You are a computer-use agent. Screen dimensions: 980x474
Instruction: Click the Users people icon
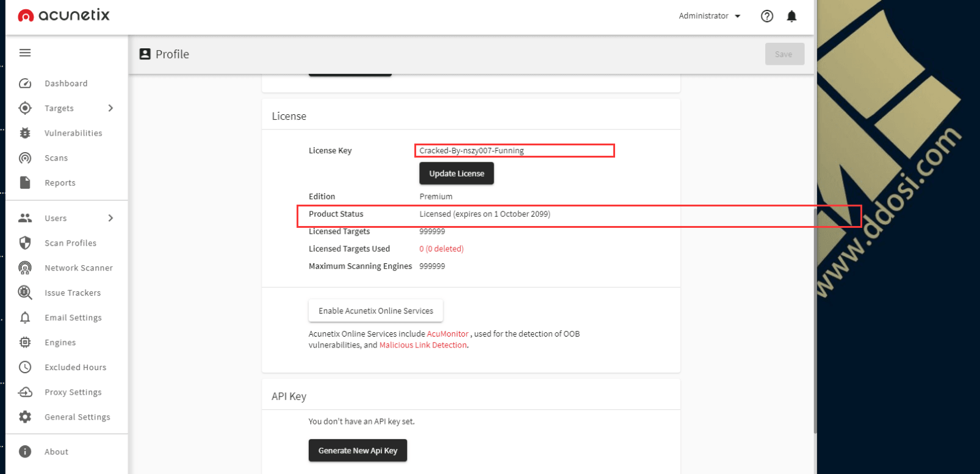click(x=25, y=218)
